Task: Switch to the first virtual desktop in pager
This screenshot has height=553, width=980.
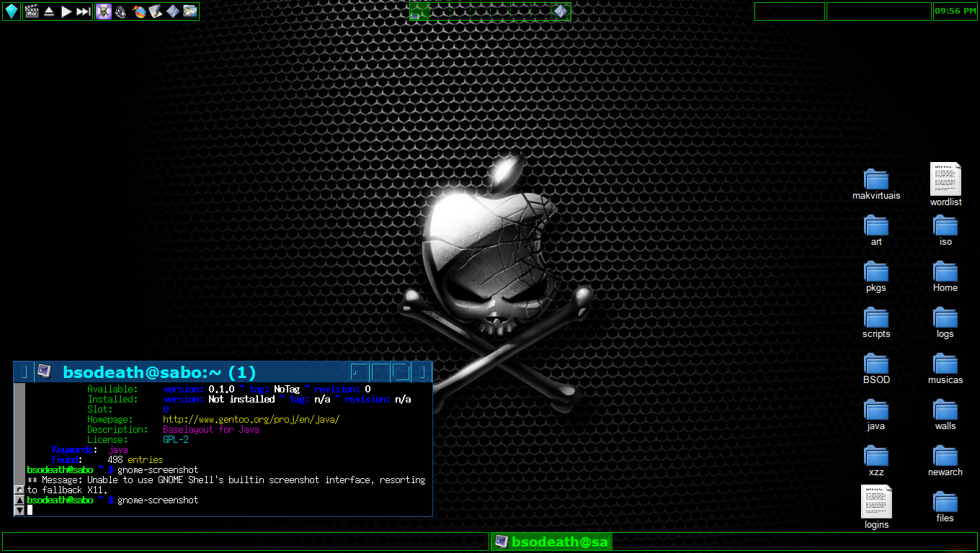Action: tap(419, 12)
